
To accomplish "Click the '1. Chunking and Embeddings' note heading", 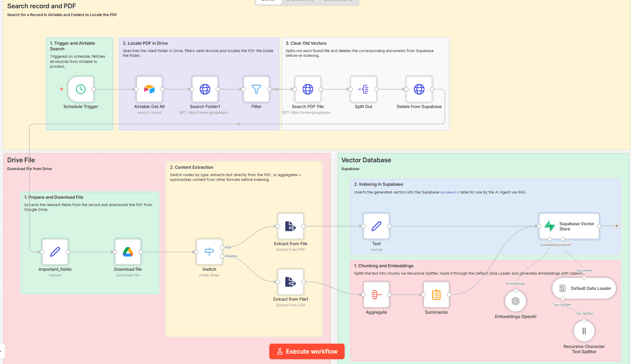I will [x=384, y=266].
